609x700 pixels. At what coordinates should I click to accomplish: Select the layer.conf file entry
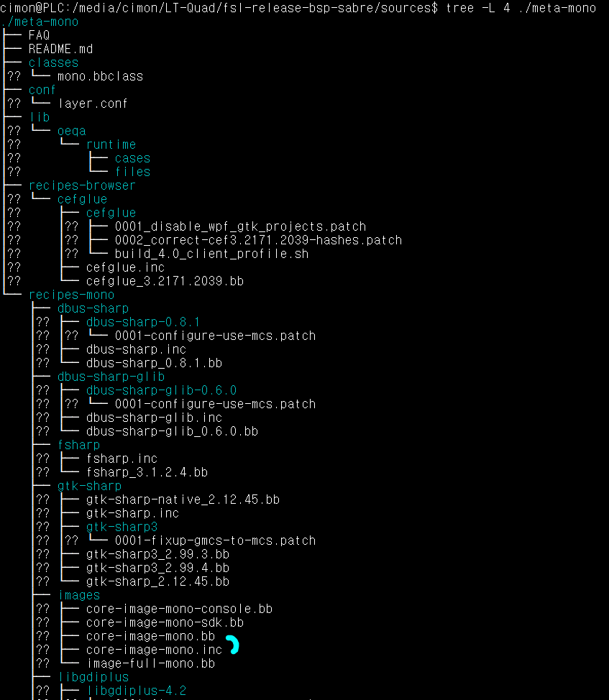click(x=93, y=103)
